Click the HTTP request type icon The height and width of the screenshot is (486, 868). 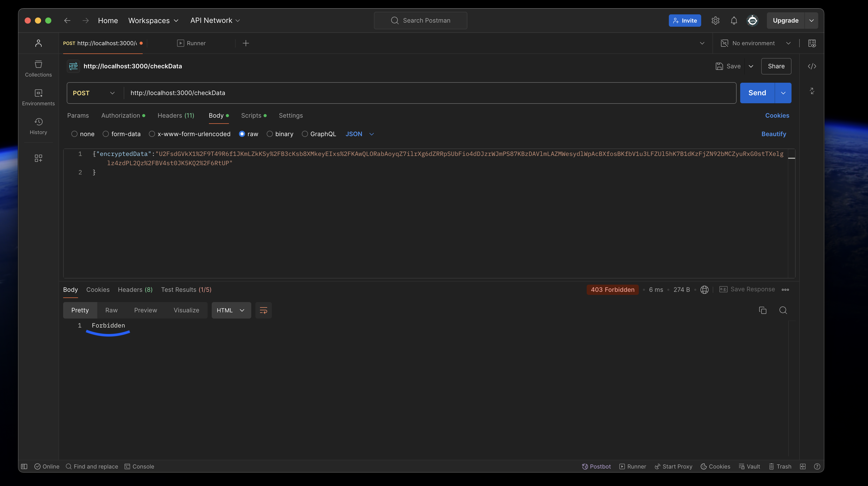coord(73,66)
